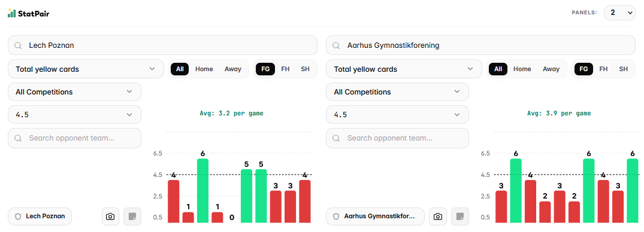Open the note icon in Lech Poznan panel
The width and height of the screenshot is (644, 232).
pos(132,216)
